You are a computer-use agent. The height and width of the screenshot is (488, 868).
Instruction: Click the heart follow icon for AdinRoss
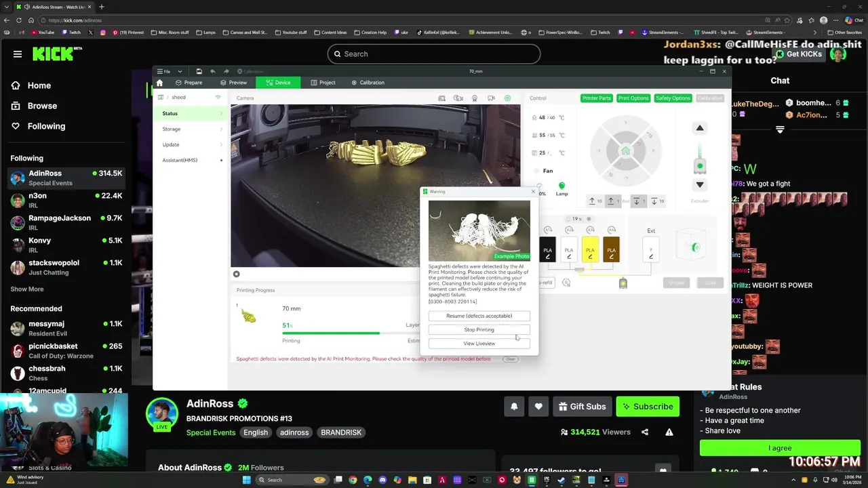pyautogui.click(x=538, y=407)
